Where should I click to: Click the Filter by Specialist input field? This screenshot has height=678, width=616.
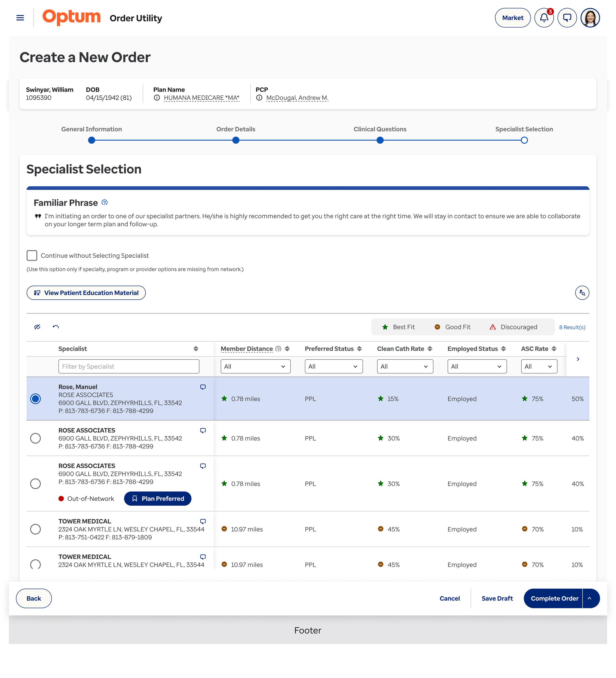tap(128, 366)
